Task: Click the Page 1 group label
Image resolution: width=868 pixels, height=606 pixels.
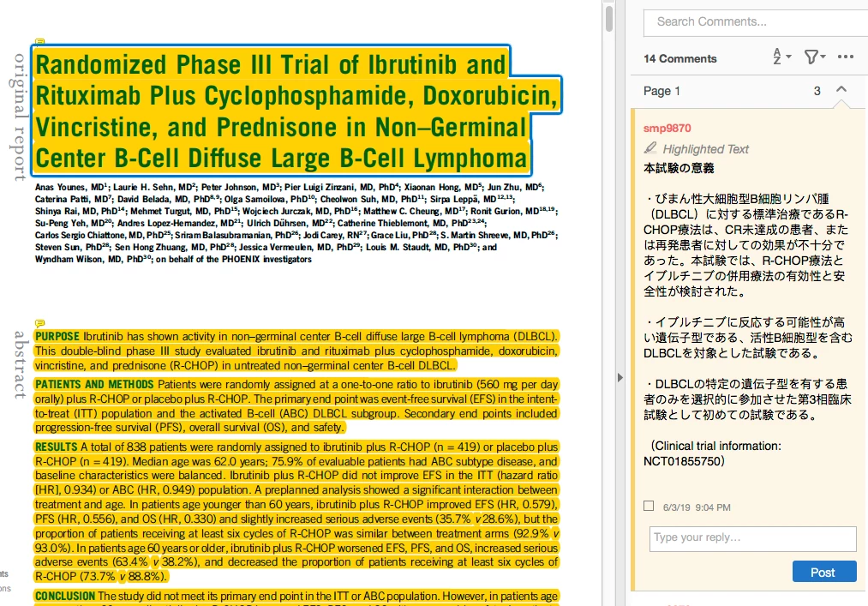Action: tap(661, 91)
